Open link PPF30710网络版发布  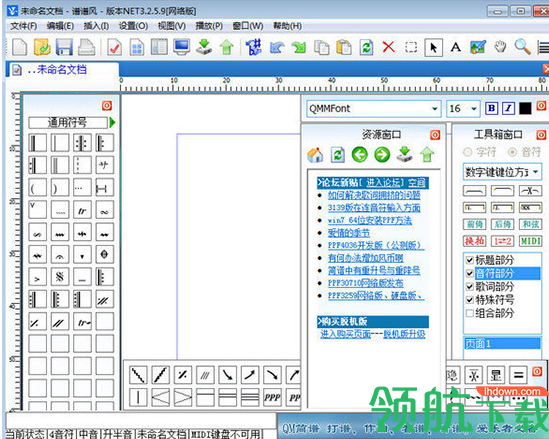[x=366, y=283]
